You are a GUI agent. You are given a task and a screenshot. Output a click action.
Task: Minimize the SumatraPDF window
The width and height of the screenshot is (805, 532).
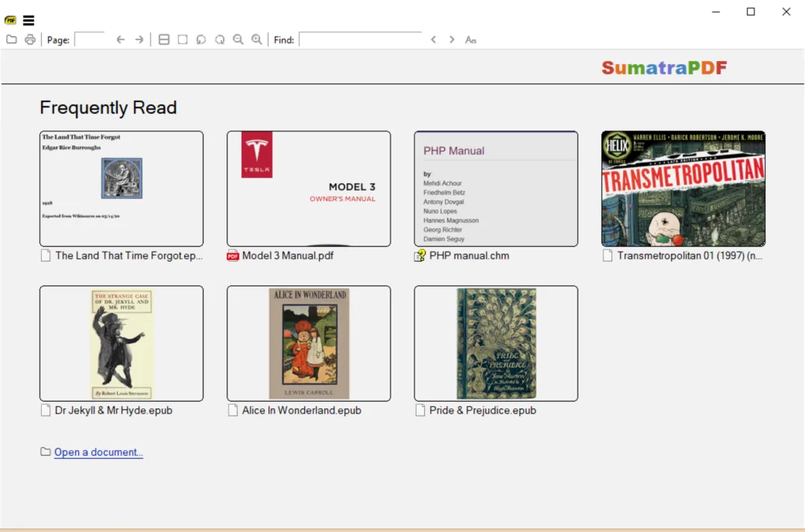pyautogui.click(x=716, y=12)
